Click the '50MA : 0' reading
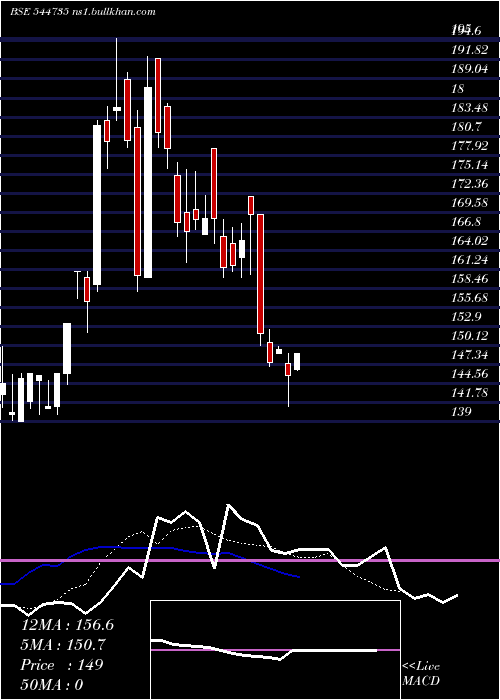 pyautogui.click(x=52, y=685)
